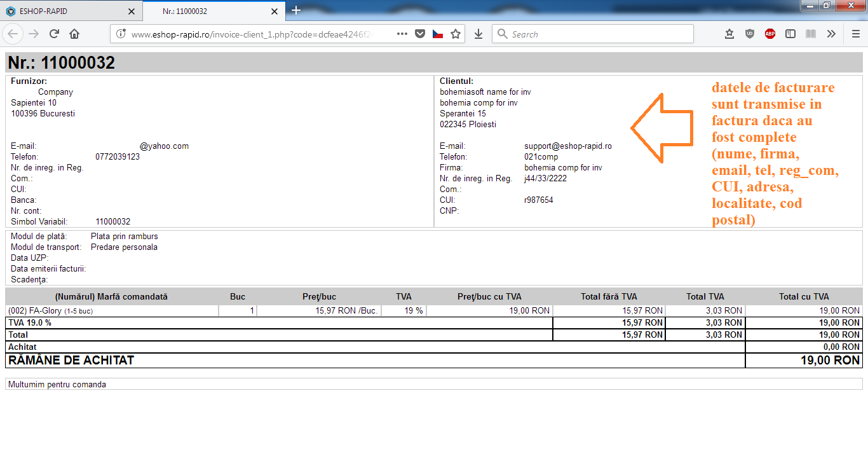Click the Clientul: label

click(456, 81)
